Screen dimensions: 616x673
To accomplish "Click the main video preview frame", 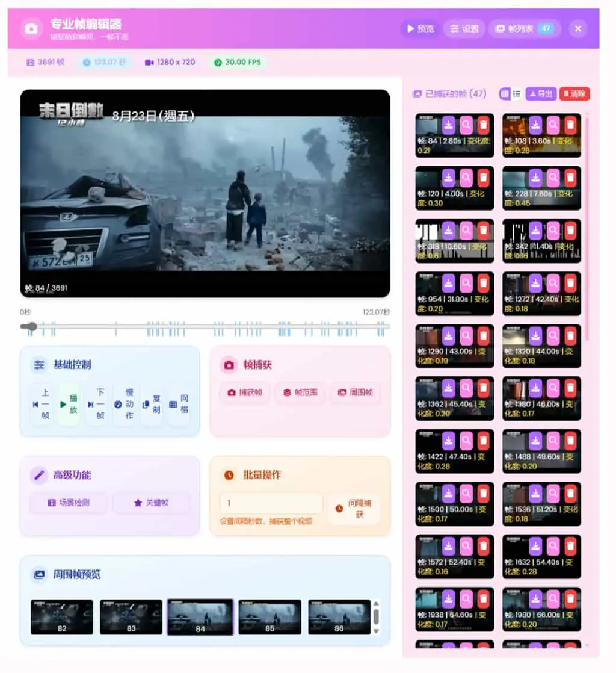I will click(x=205, y=194).
